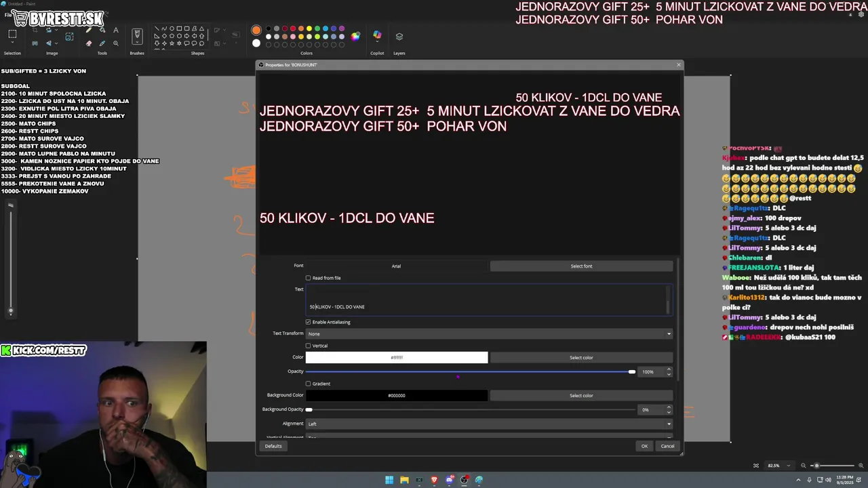
Task: Click the taskbar clock showing 11:28 PM
Action: pyautogui.click(x=845, y=480)
